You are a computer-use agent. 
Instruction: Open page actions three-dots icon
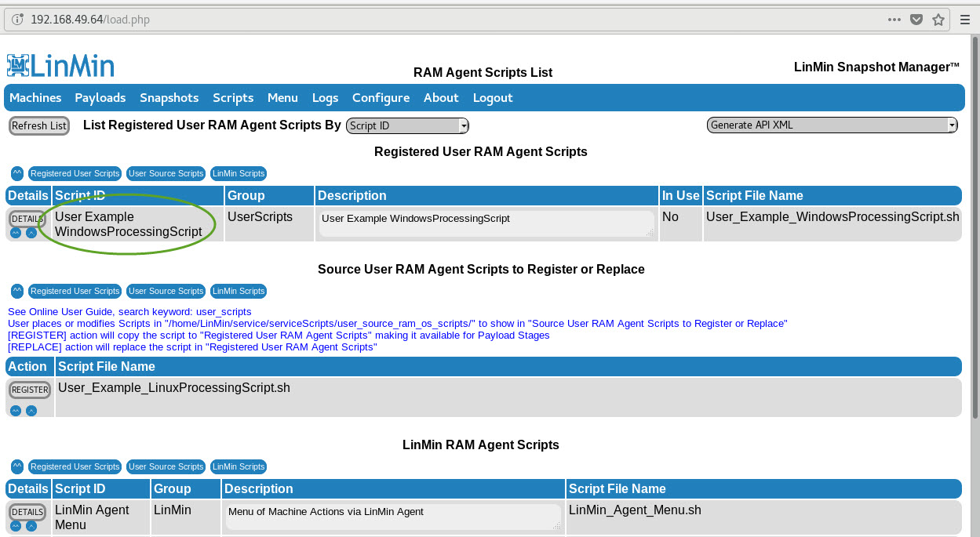click(x=894, y=20)
